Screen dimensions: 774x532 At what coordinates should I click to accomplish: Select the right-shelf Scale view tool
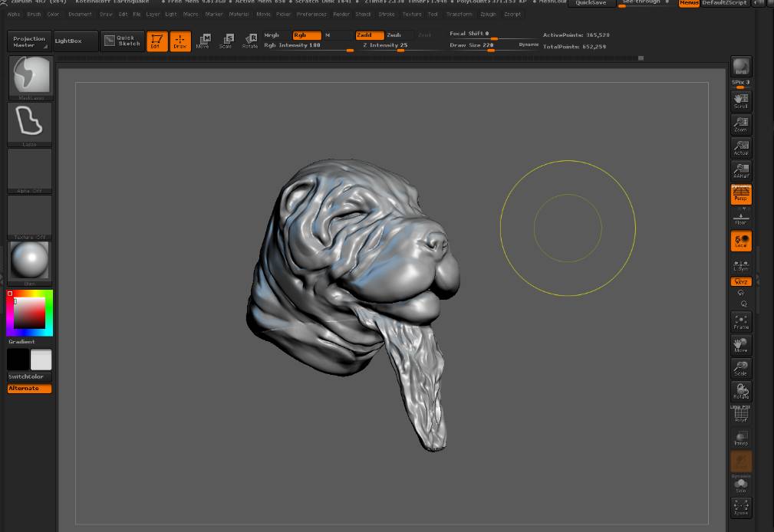741,368
